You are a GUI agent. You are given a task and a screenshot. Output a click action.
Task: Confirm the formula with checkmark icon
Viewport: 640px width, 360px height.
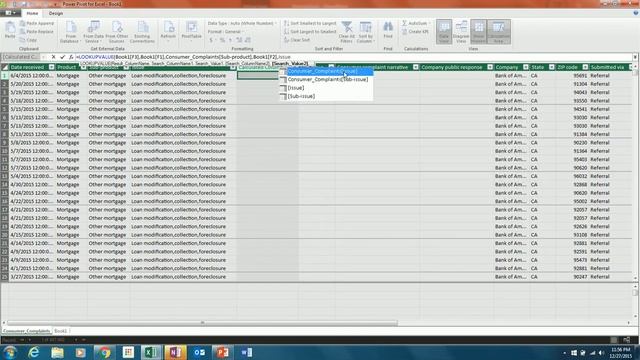tap(62, 57)
